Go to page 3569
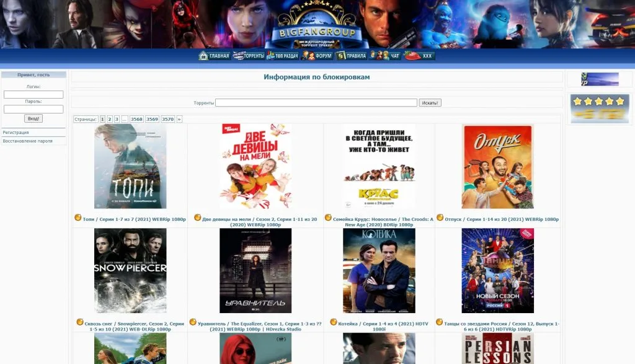The width and height of the screenshot is (635, 364). [152, 119]
